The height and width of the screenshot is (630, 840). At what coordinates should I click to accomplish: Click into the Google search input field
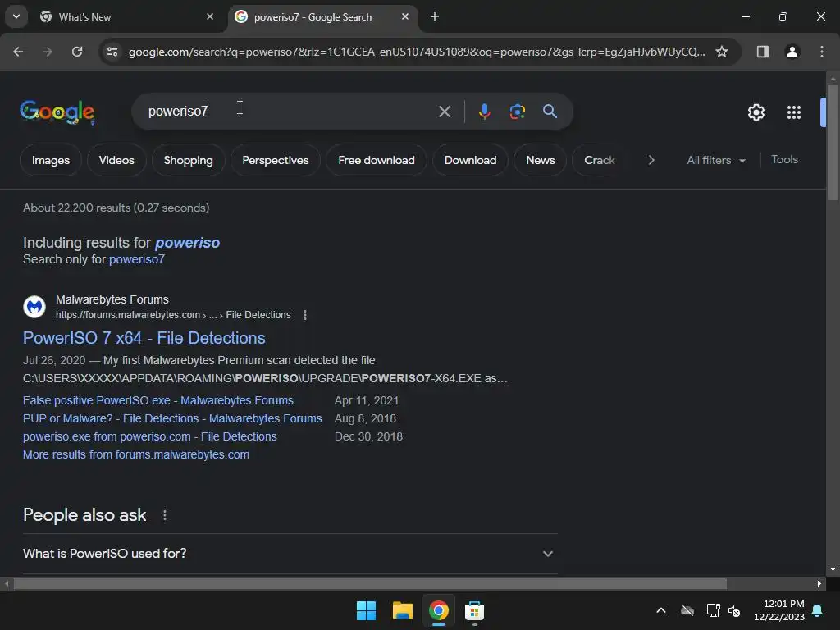click(x=290, y=112)
